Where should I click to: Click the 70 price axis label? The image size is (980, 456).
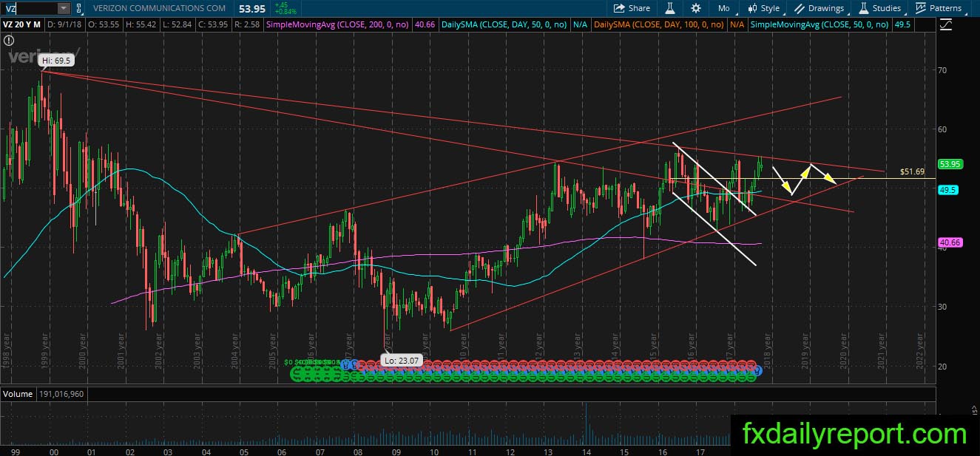942,71
